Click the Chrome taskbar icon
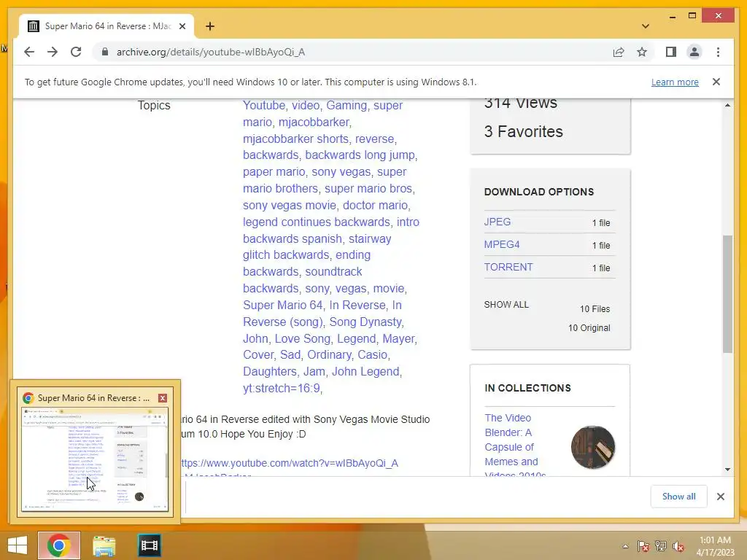This screenshot has width=747, height=560. [x=58, y=545]
